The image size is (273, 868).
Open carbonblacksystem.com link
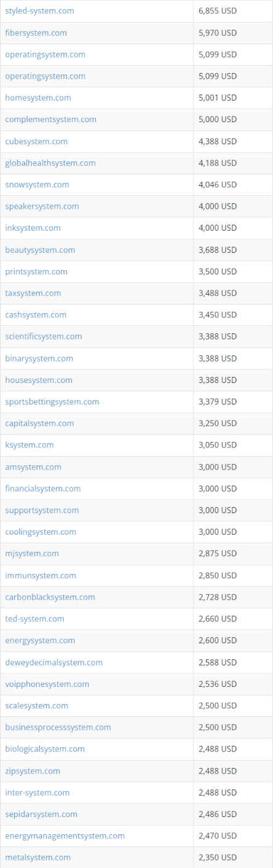50,597
